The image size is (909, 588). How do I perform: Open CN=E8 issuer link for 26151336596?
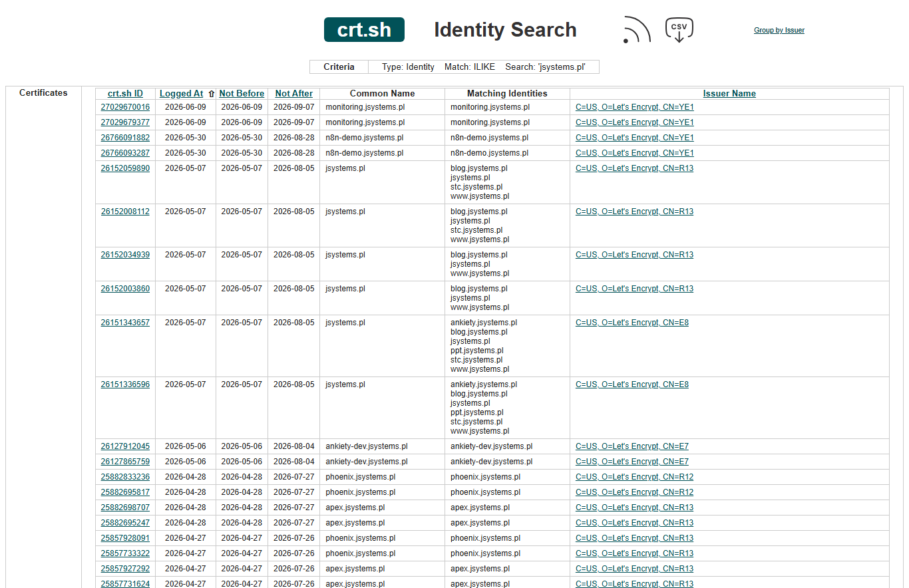click(632, 384)
